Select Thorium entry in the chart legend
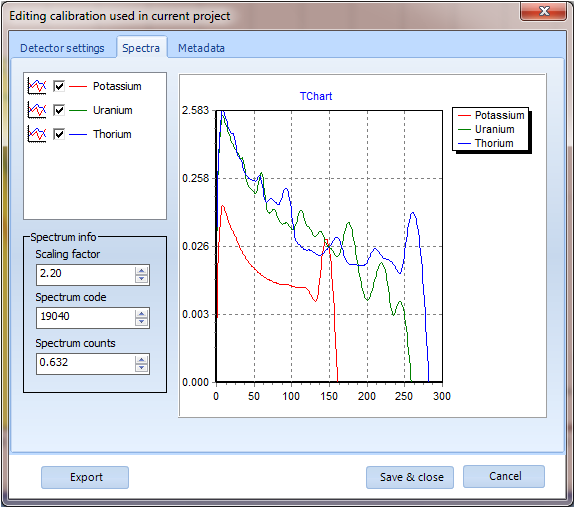The height and width of the screenshot is (508, 575). 491,143
